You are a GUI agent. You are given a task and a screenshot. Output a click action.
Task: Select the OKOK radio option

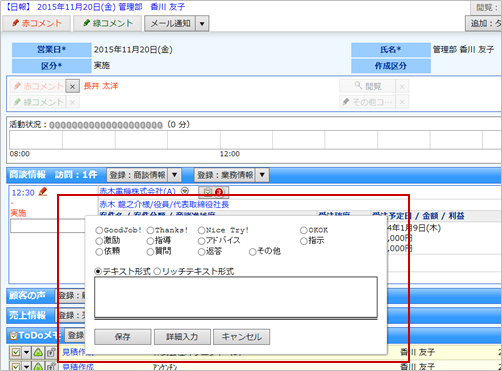[x=304, y=230]
